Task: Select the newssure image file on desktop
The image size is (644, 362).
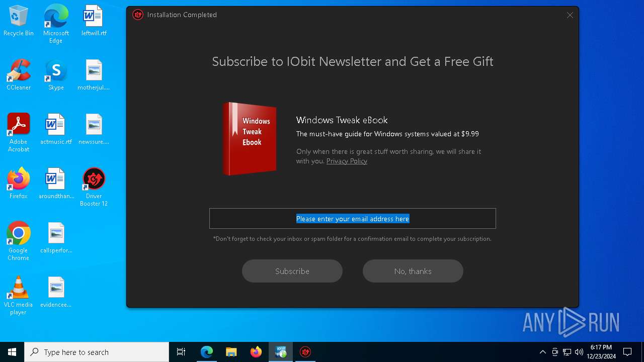Action: 94,130
